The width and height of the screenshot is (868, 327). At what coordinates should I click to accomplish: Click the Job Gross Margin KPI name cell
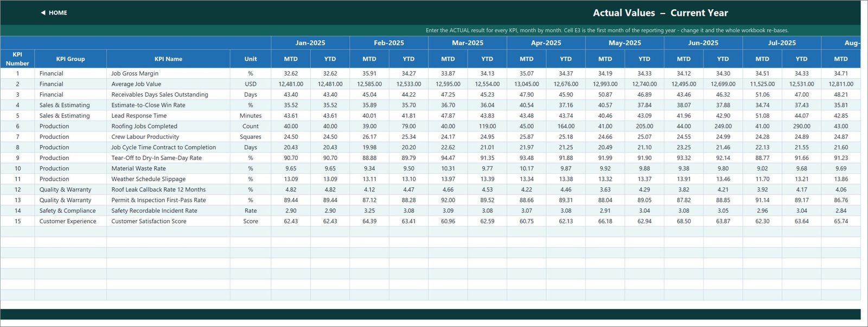click(168, 73)
